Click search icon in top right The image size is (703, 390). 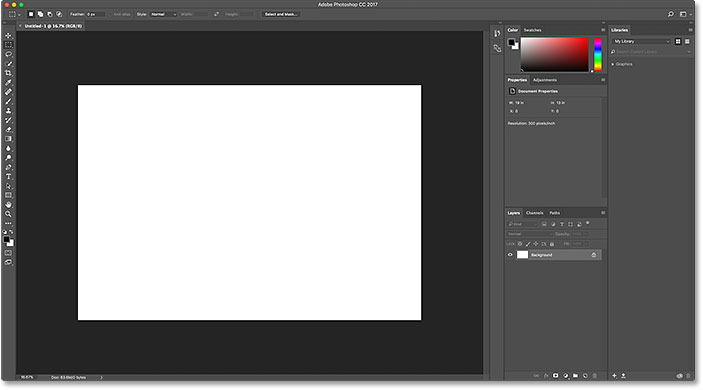pyautogui.click(x=671, y=14)
